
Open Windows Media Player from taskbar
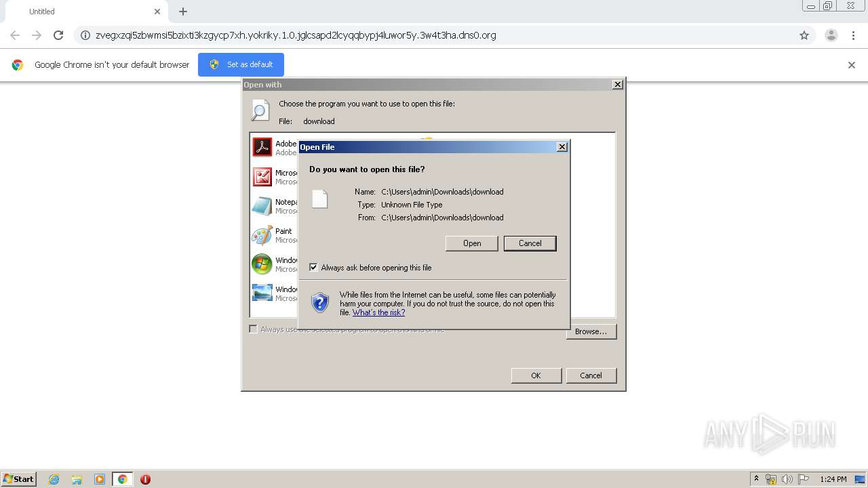[100, 479]
